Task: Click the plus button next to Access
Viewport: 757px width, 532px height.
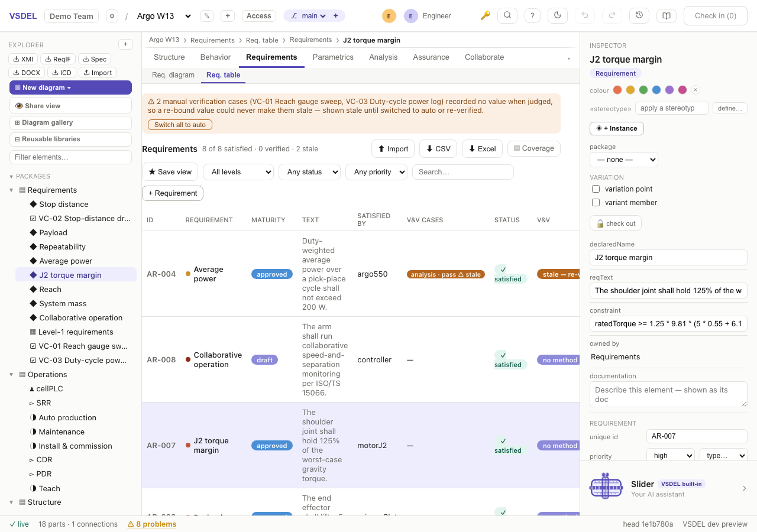Action: tap(228, 16)
